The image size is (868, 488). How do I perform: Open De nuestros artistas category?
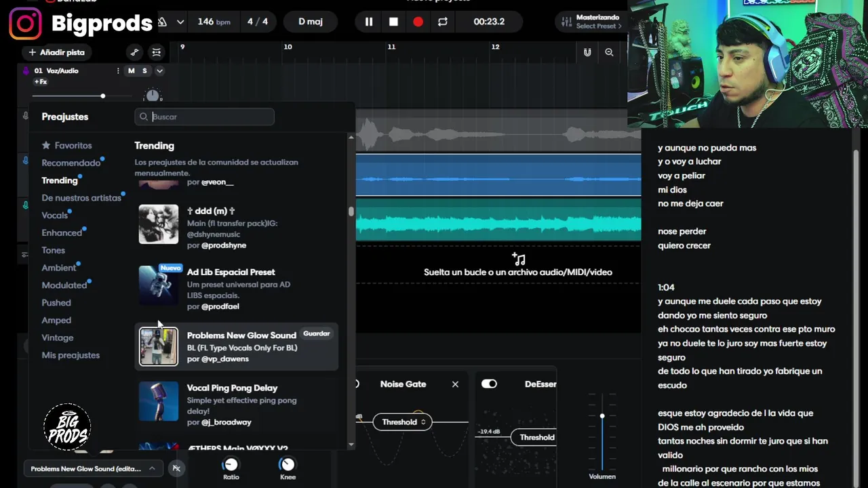click(81, 198)
